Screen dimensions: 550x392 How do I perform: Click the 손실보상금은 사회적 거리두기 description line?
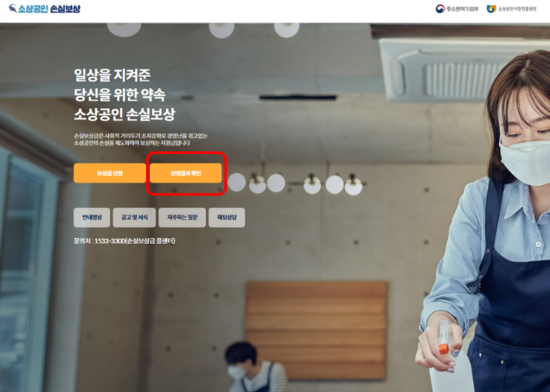(141, 135)
